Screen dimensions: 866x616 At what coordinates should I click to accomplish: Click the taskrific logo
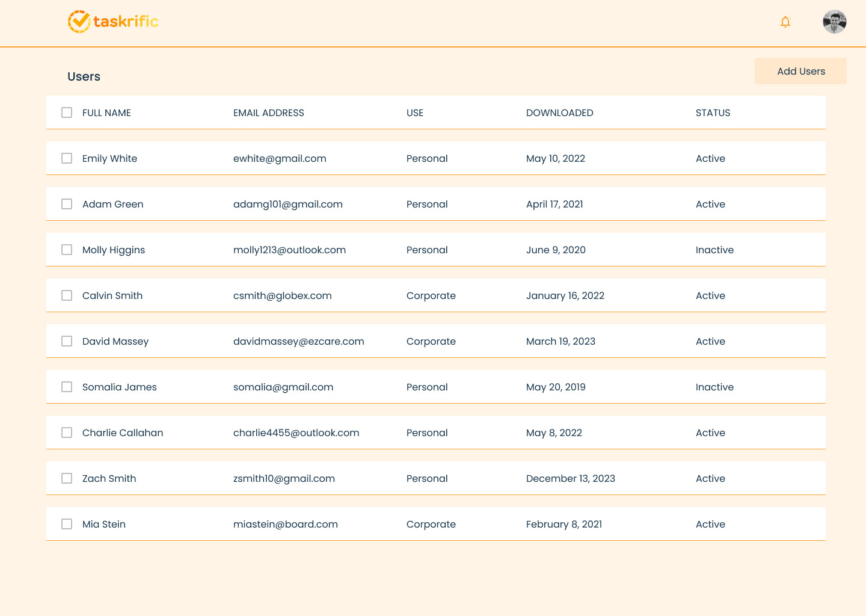pos(113,22)
